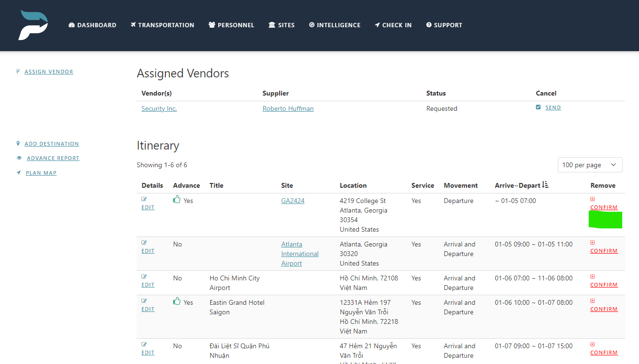This screenshot has width=639, height=364.
Task: Click the thumbs-up Advance icon on GA2424 row
Action: click(176, 200)
